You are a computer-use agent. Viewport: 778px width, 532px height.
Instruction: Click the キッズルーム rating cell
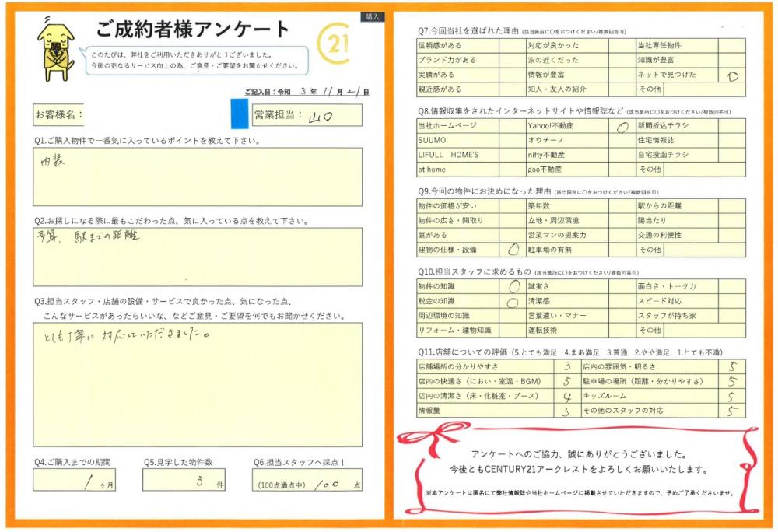(x=731, y=397)
